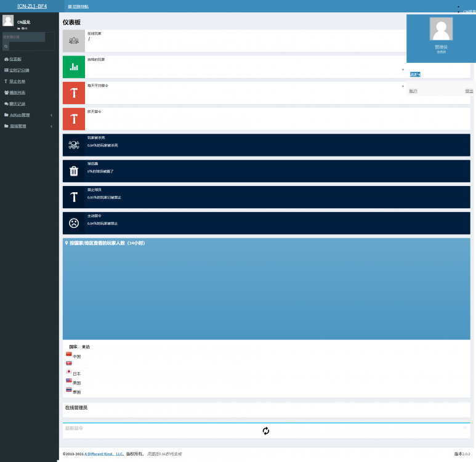
Task: Click the online players group icon
Action: pos(74,41)
